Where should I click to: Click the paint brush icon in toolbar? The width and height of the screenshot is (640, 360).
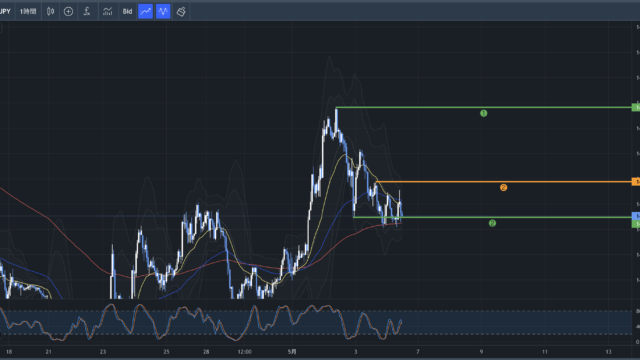(181, 11)
